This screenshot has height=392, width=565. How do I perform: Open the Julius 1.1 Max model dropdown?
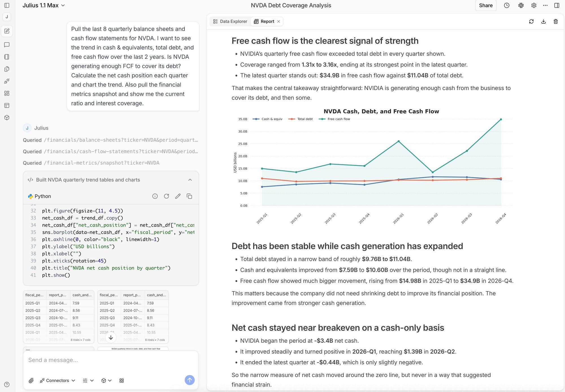(44, 5)
